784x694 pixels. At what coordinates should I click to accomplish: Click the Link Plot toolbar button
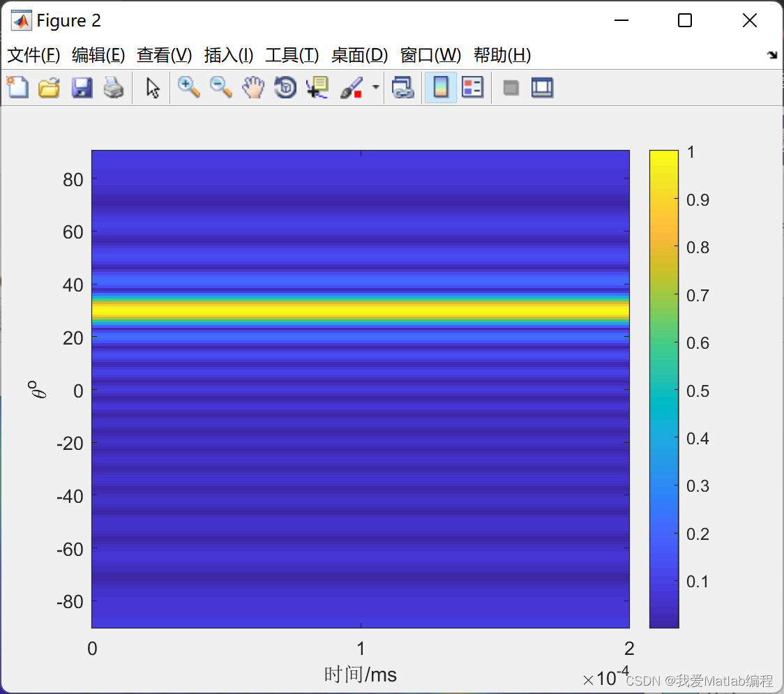coord(403,87)
